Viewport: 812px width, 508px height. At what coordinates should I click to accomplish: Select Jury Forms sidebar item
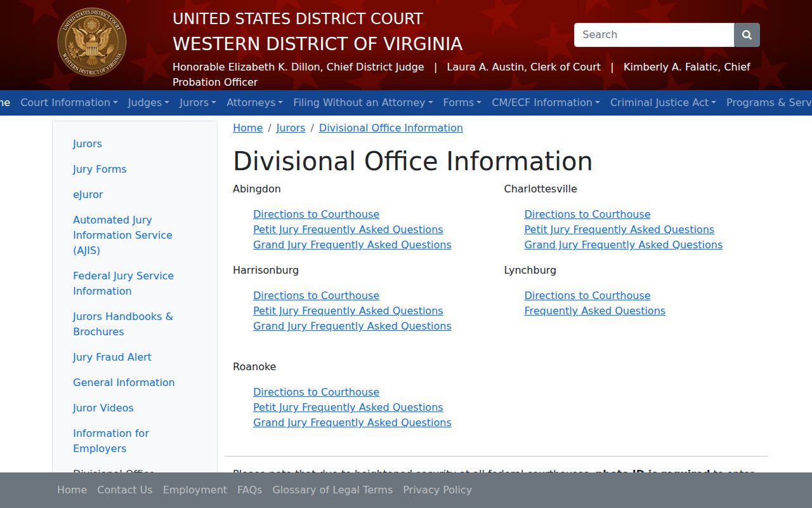(x=100, y=169)
